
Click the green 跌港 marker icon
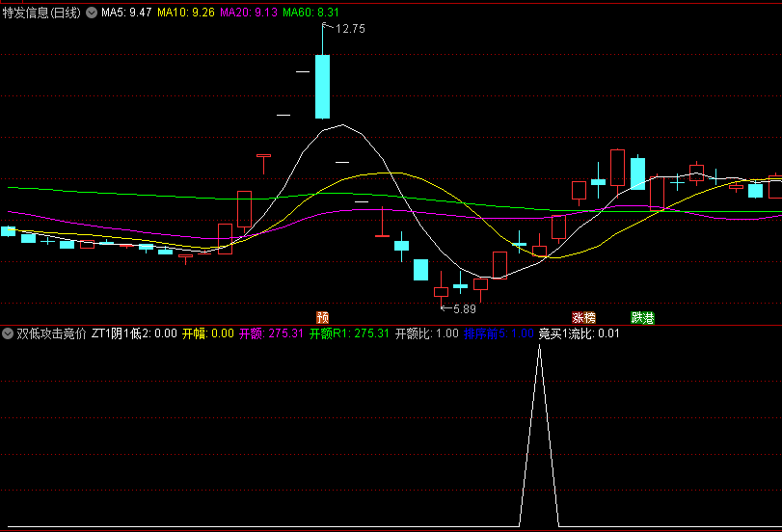coord(642,317)
